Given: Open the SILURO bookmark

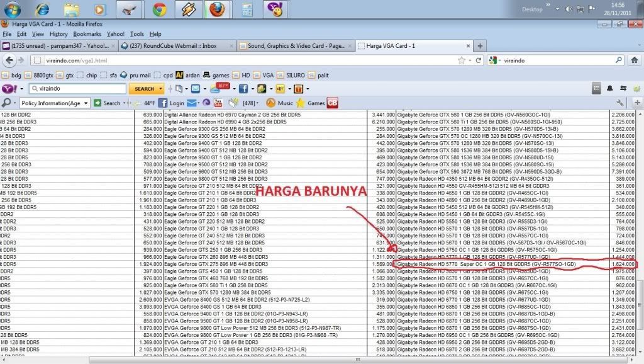Looking at the screenshot, I should [291, 76].
